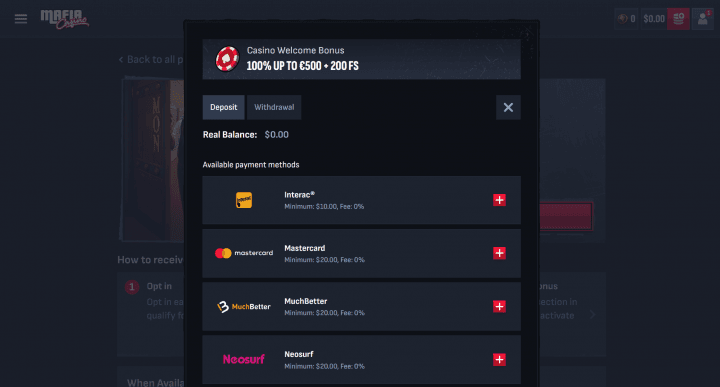Click the Mafia Casino logo
This screenshot has width=720, height=387.
coord(65,19)
